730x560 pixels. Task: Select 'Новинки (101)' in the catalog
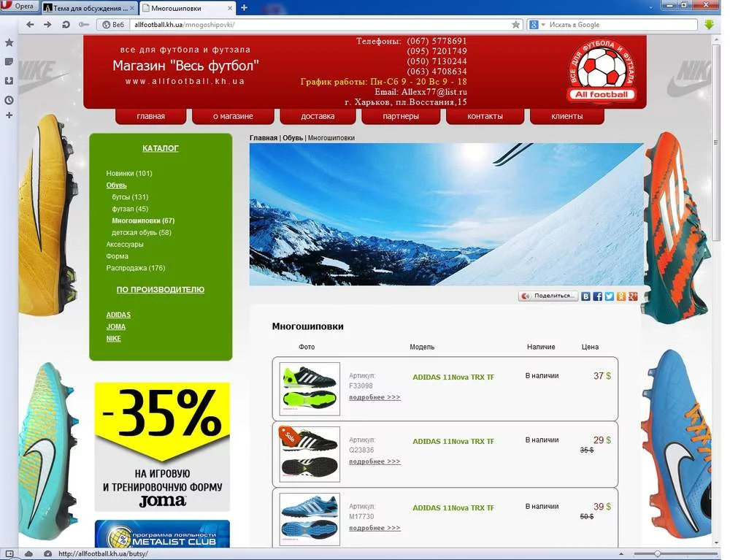[129, 173]
